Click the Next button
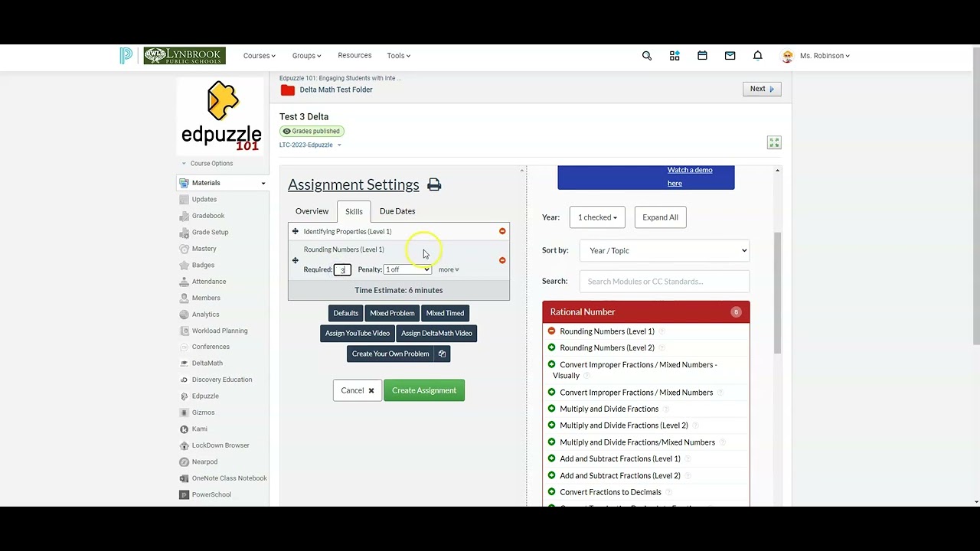 [x=762, y=89]
